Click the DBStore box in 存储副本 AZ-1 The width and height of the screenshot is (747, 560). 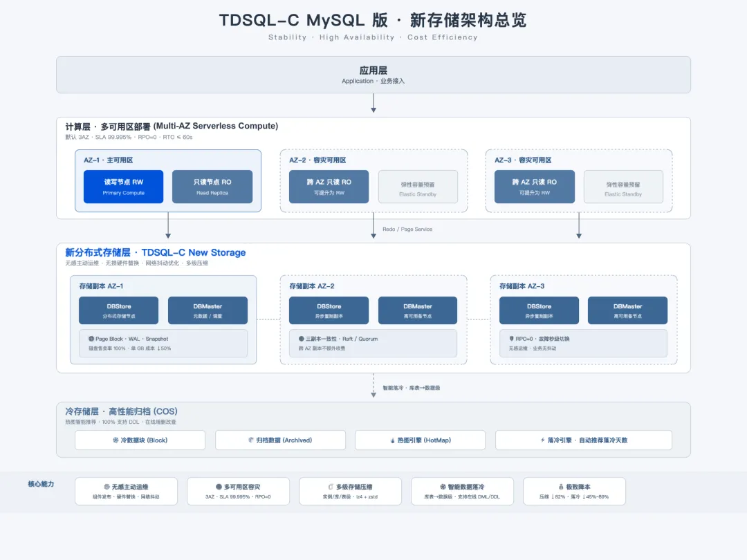pos(119,310)
